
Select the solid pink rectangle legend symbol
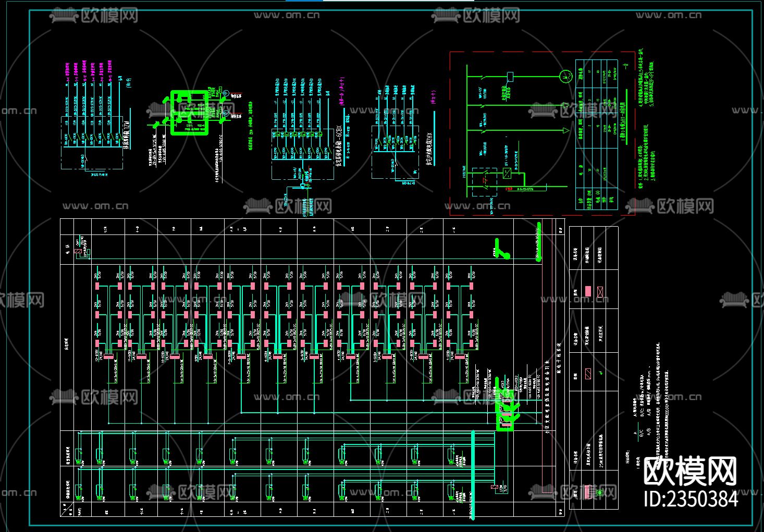coord(588,291)
